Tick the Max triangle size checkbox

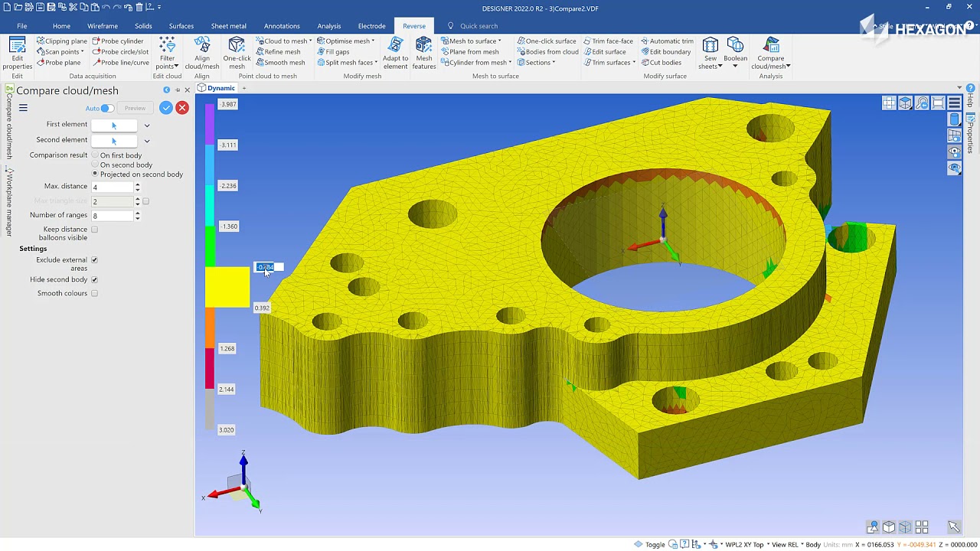[x=145, y=201]
